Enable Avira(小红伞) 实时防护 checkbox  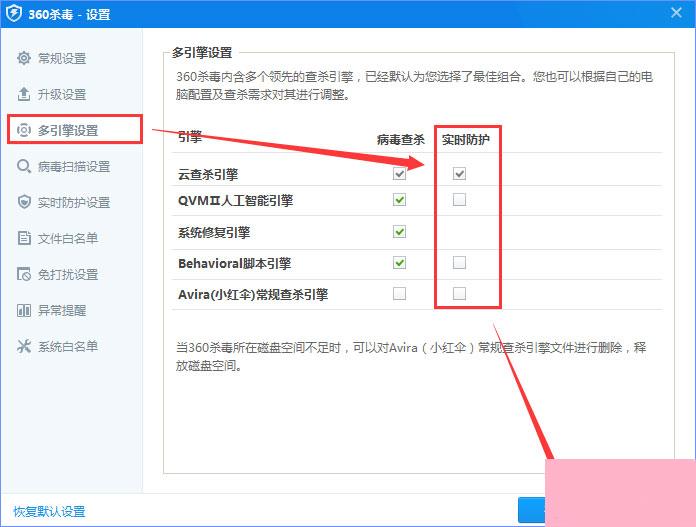pos(459,293)
